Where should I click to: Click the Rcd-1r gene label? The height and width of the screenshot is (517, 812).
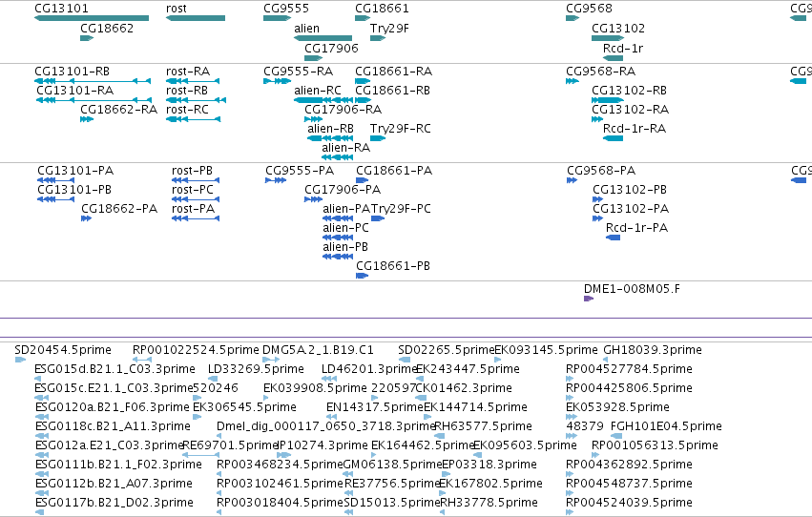tap(623, 48)
